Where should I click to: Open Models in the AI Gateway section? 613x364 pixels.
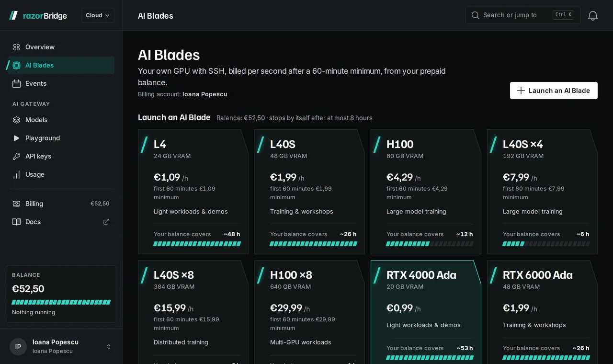tap(61, 120)
